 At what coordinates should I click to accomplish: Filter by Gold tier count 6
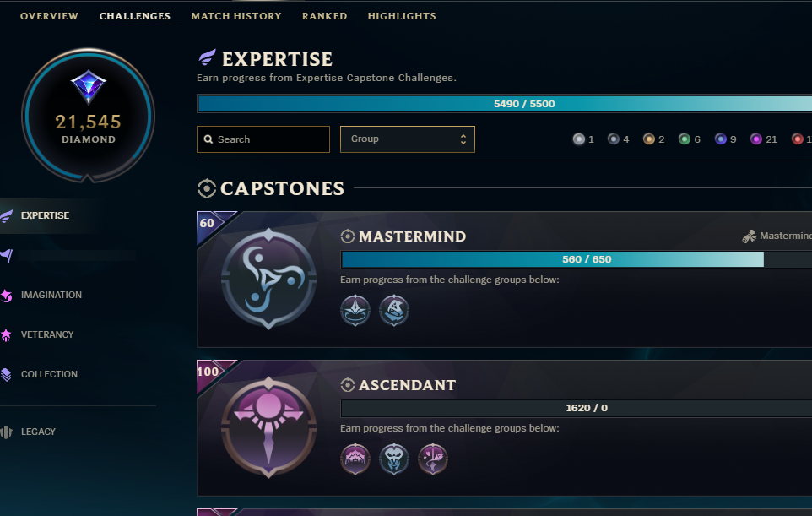690,139
